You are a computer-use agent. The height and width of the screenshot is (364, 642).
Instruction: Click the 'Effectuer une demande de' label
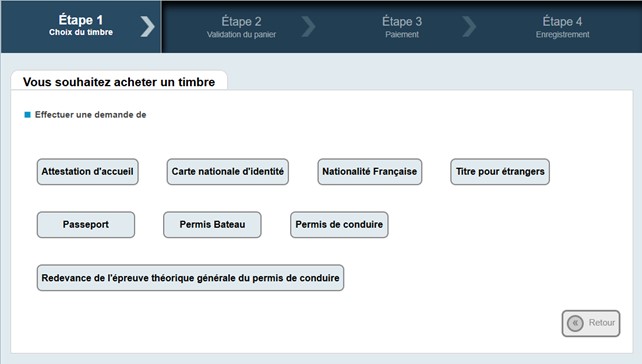pos(90,115)
